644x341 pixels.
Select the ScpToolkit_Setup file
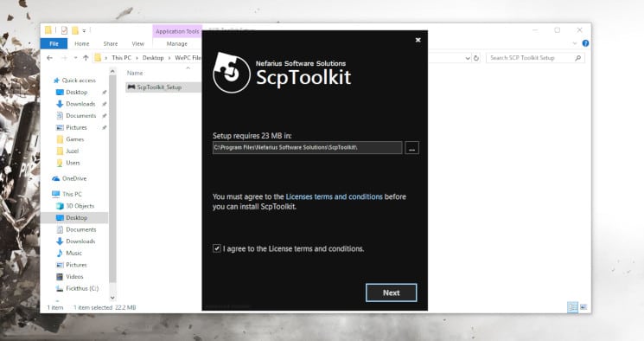[x=163, y=87]
